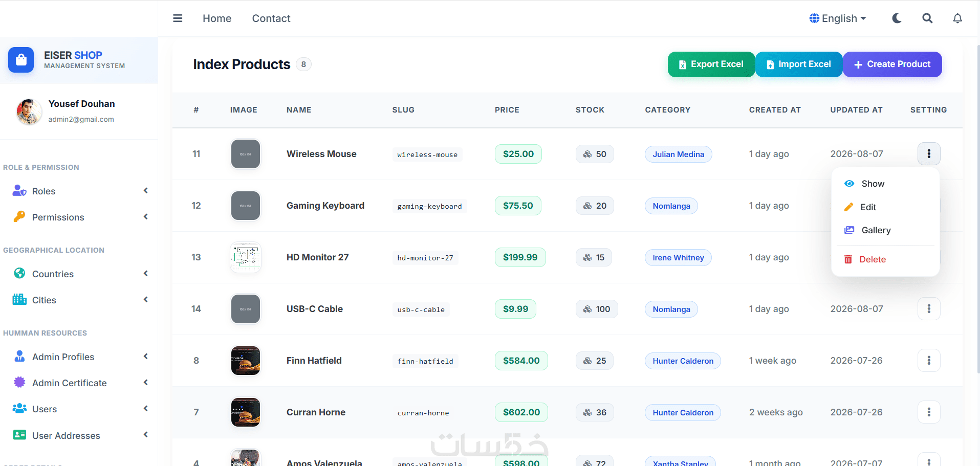Click the product count badge 8
Image resolution: width=980 pixels, height=466 pixels.
pyautogui.click(x=303, y=64)
